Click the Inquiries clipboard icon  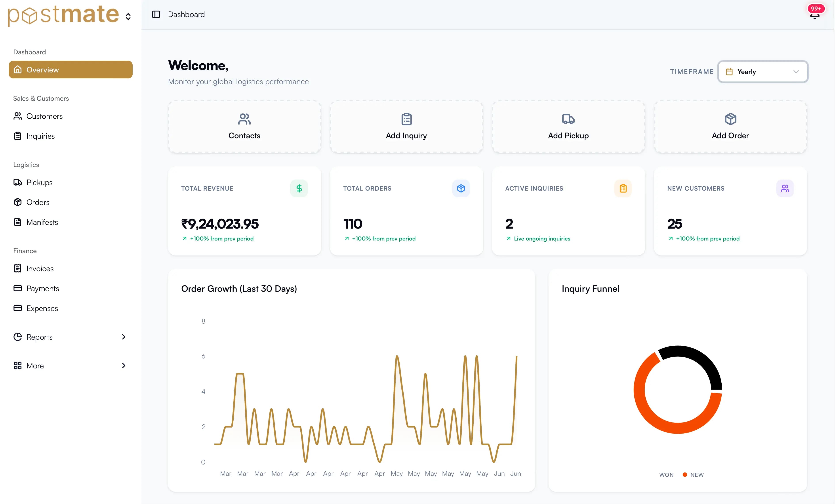tap(18, 136)
